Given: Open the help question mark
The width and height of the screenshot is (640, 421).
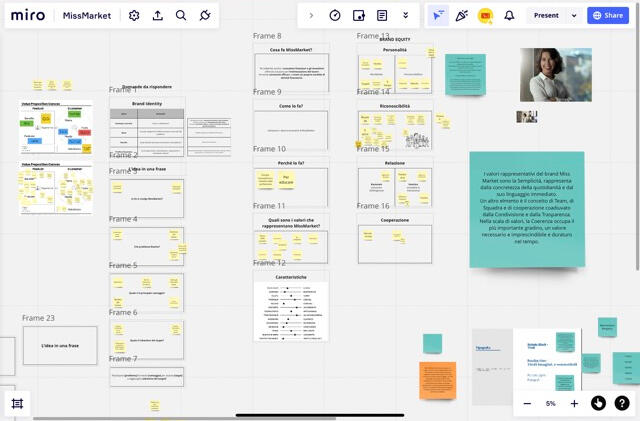Looking at the screenshot, I should (x=622, y=403).
